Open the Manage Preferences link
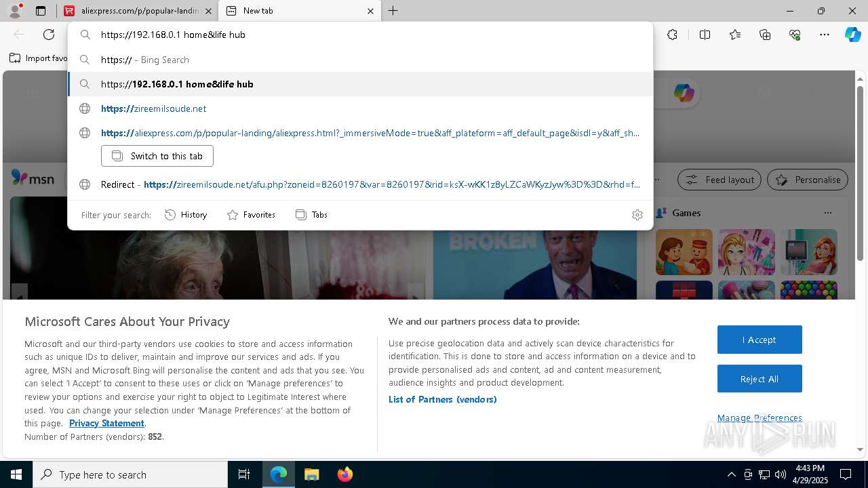The height and width of the screenshot is (488, 868). coord(759,418)
